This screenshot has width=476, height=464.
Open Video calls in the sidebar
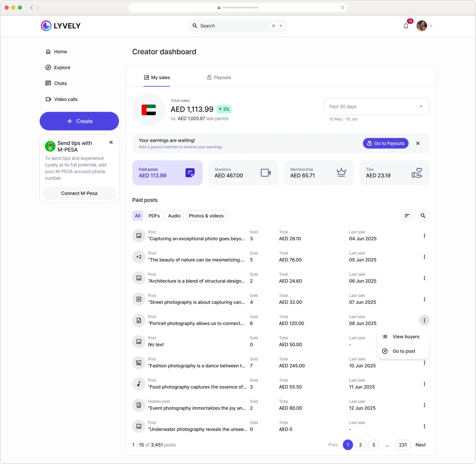pos(62,99)
